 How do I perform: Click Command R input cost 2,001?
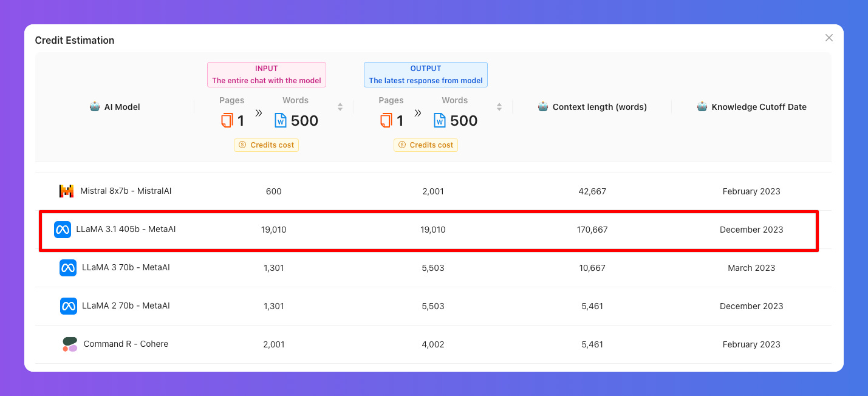[274, 344]
